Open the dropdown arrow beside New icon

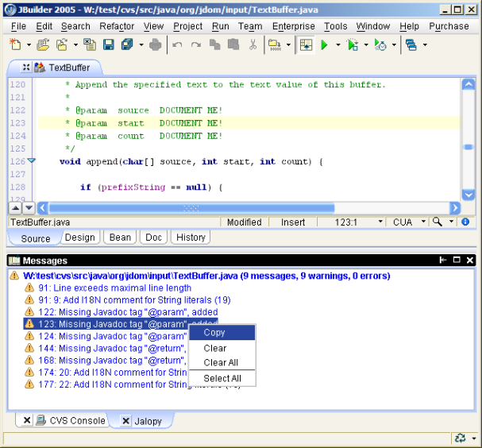coord(29,45)
